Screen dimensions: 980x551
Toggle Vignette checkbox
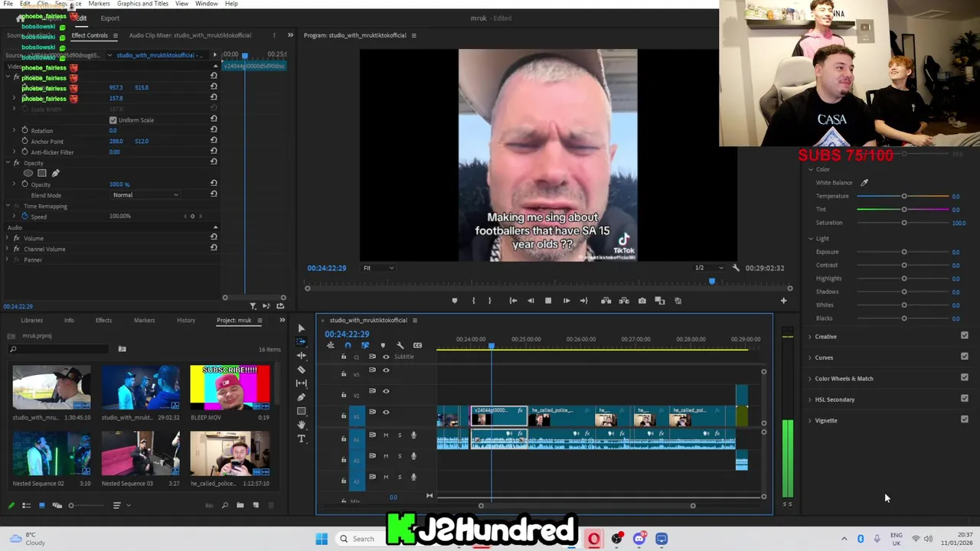(x=965, y=419)
